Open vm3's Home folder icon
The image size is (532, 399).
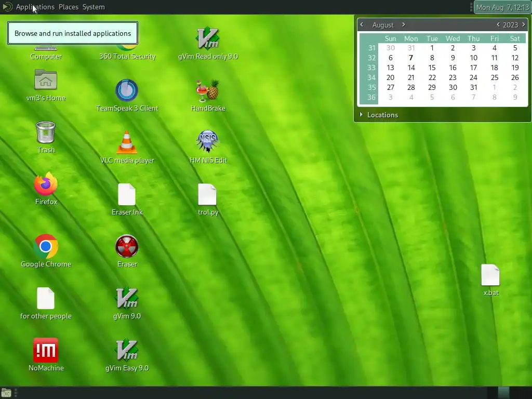[46, 79]
